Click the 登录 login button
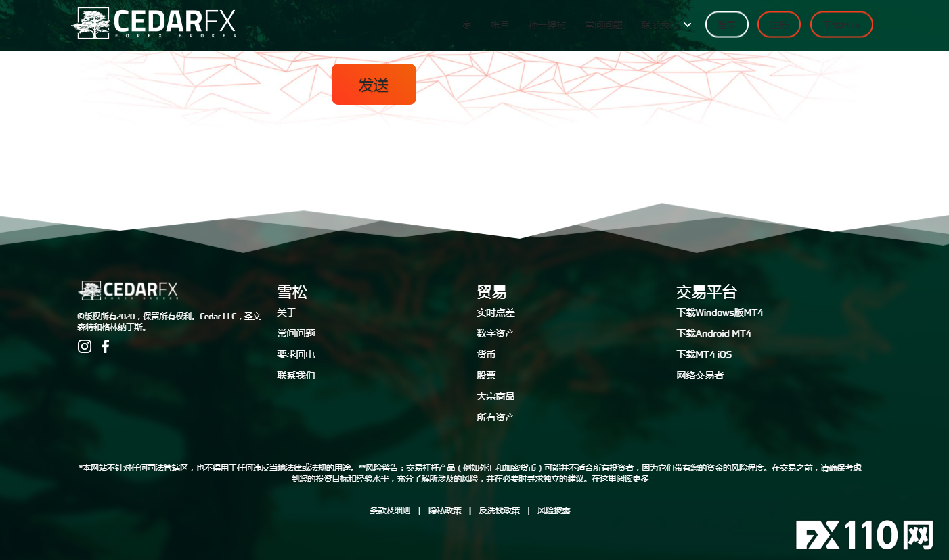 (x=727, y=24)
